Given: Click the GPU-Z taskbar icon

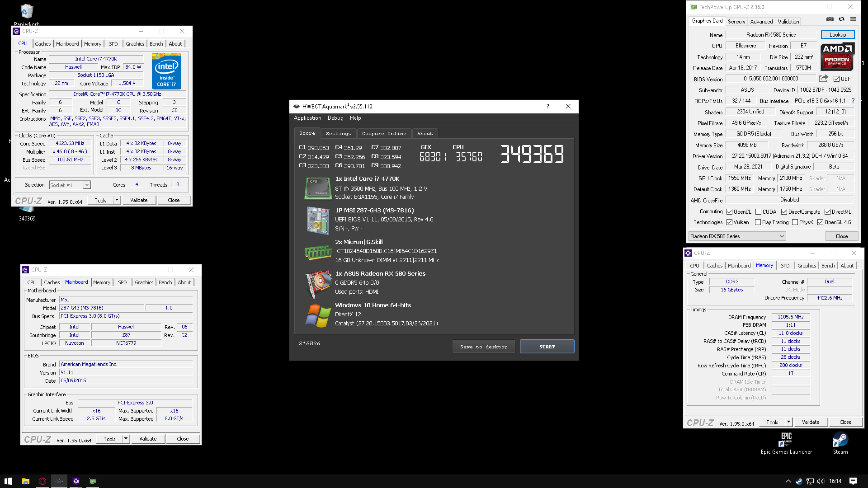Looking at the screenshot, I should (93, 481).
